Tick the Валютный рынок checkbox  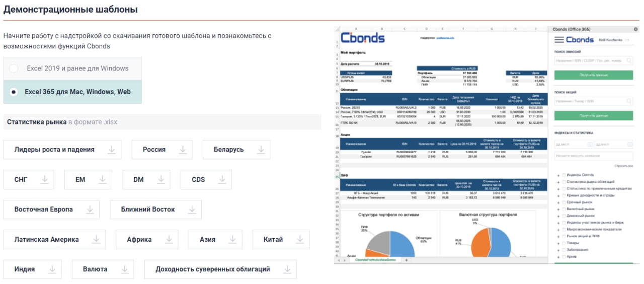click(x=564, y=208)
